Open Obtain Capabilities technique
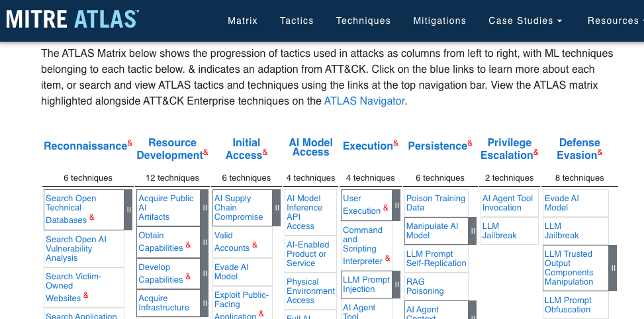 point(161,242)
